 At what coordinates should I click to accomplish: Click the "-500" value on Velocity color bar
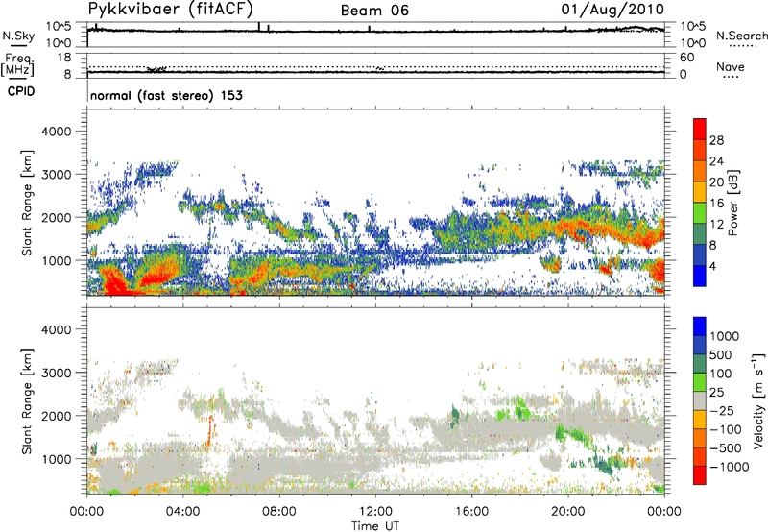point(726,447)
